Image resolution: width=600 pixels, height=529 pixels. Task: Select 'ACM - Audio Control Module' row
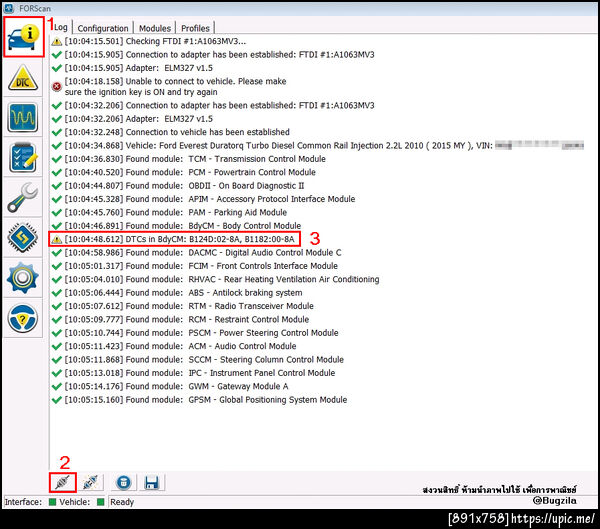[x=174, y=346]
